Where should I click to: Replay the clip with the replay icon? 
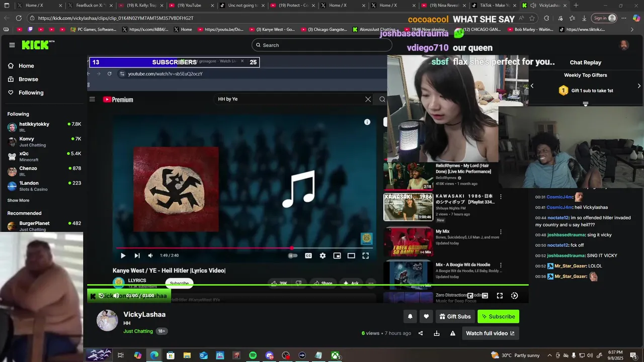coord(101,296)
